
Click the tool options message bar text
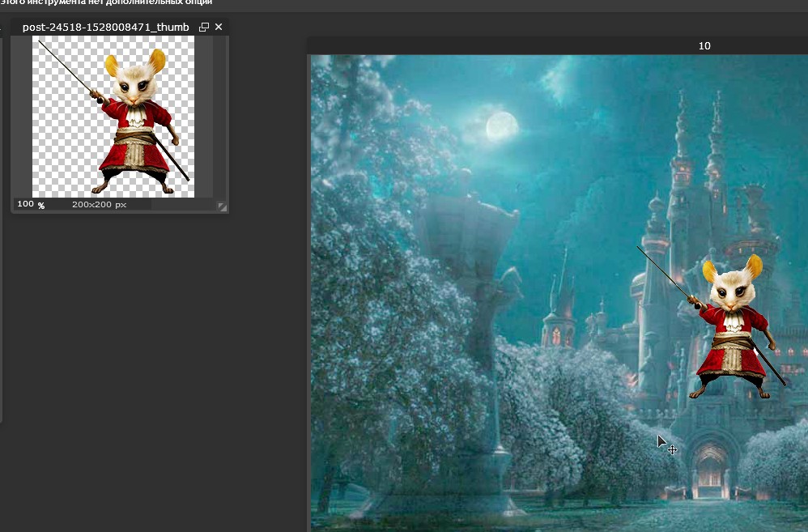(105, 2)
